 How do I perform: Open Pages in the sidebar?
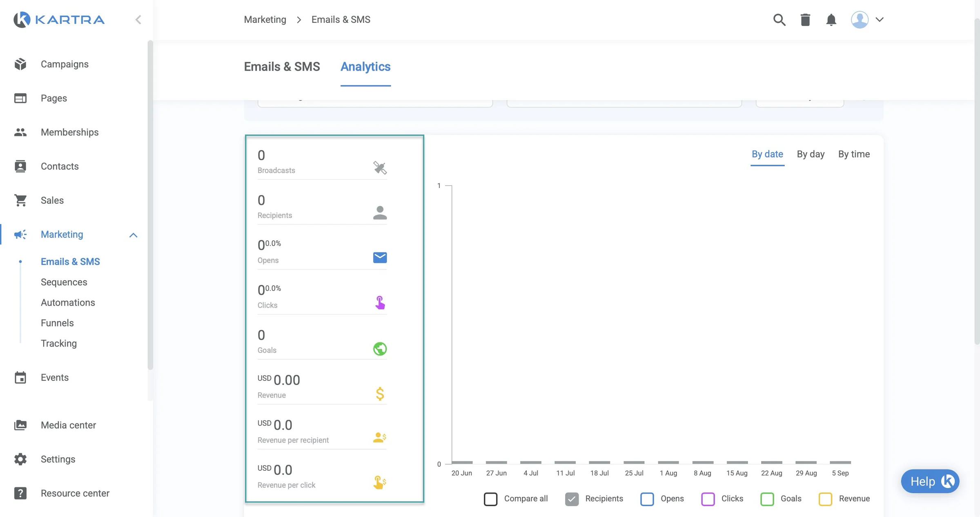(x=54, y=98)
